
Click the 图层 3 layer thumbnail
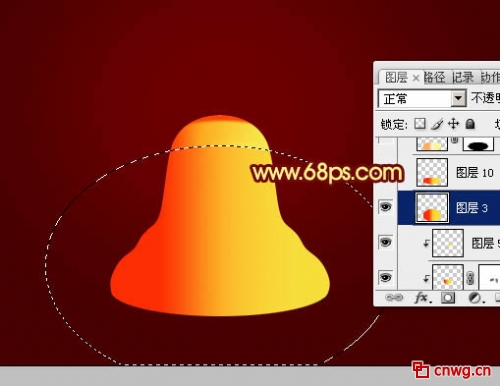click(x=432, y=208)
